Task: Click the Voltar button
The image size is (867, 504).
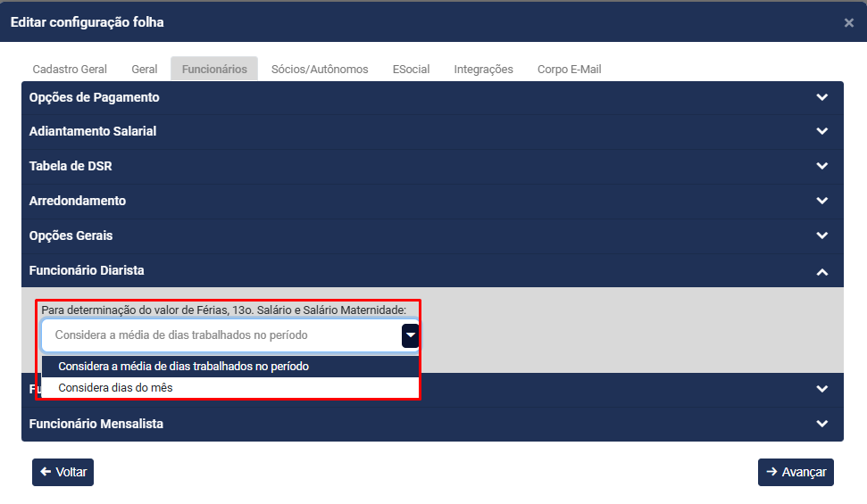Action: click(63, 473)
